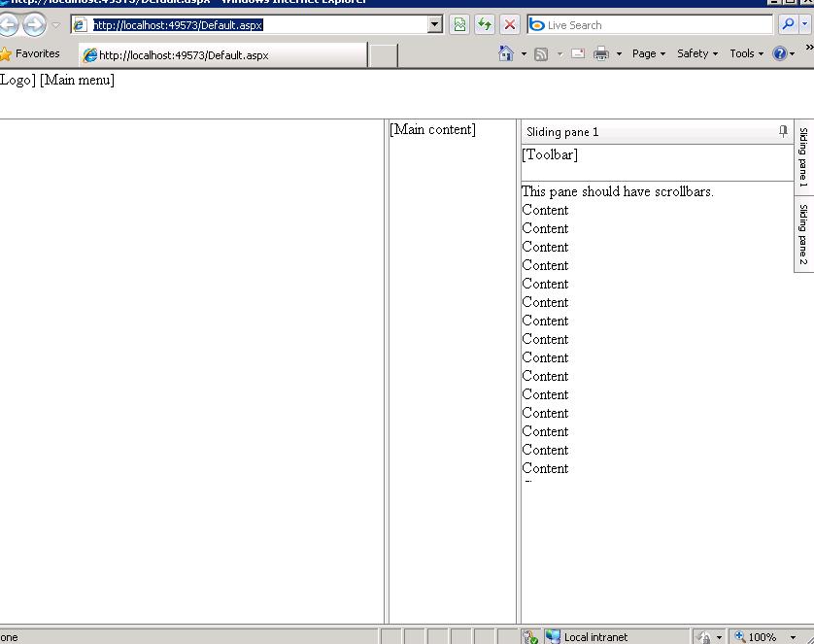Expand the Home button dropdown arrow

point(524,54)
